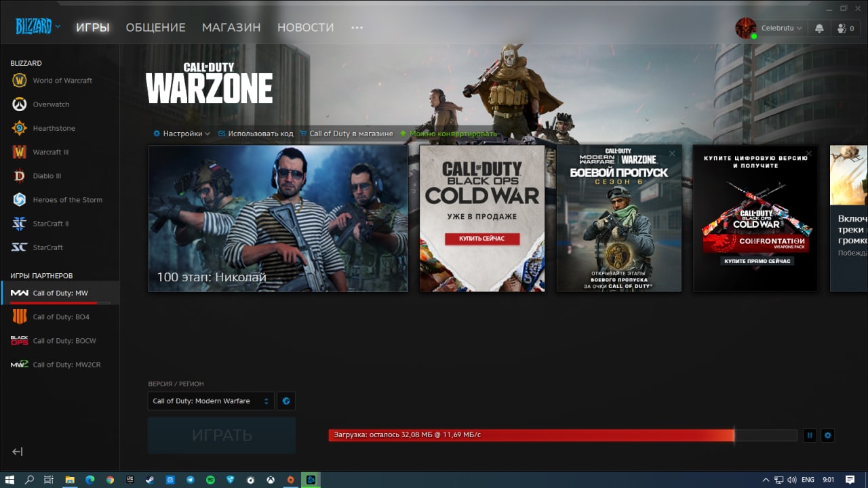Open the Version/Region selector dropdown
868x488 pixels.
coord(211,401)
